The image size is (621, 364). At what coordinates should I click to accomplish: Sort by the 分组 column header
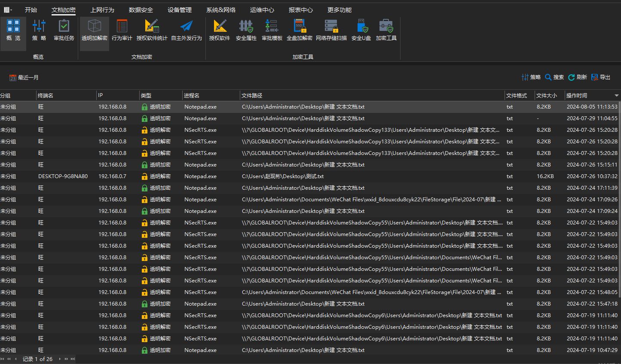(x=18, y=95)
